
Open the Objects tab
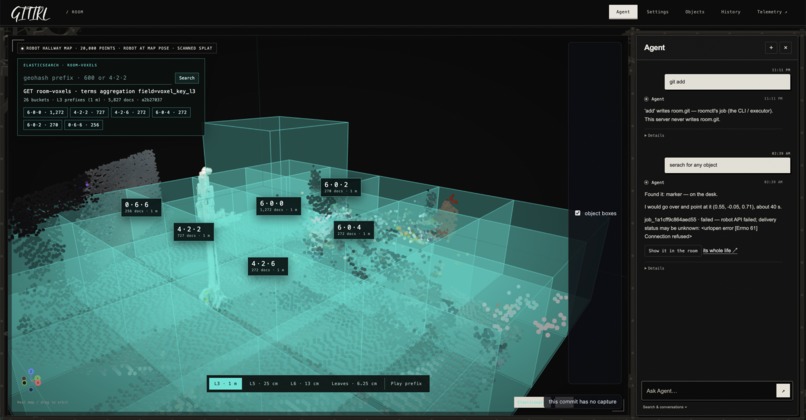[x=694, y=12]
